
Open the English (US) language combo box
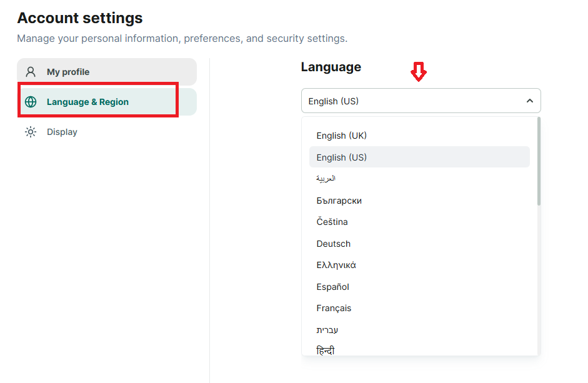point(421,101)
